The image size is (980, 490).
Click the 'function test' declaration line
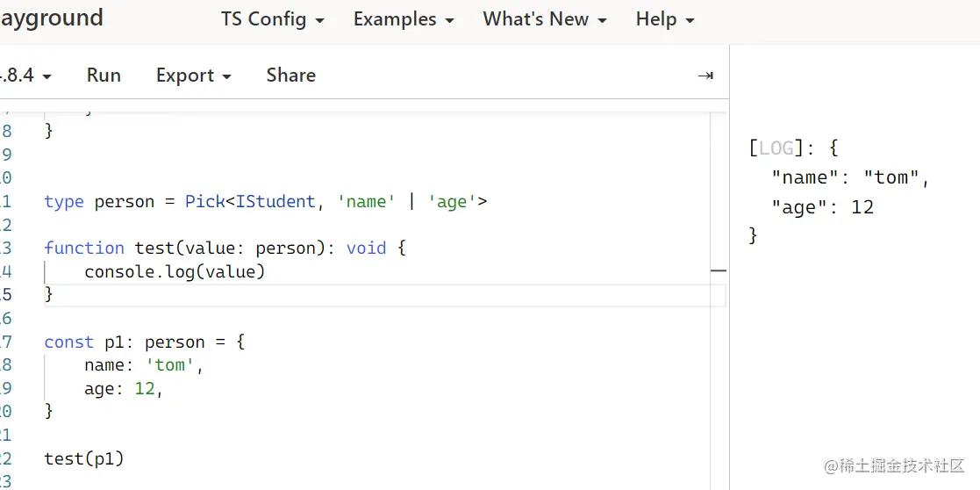(x=225, y=248)
